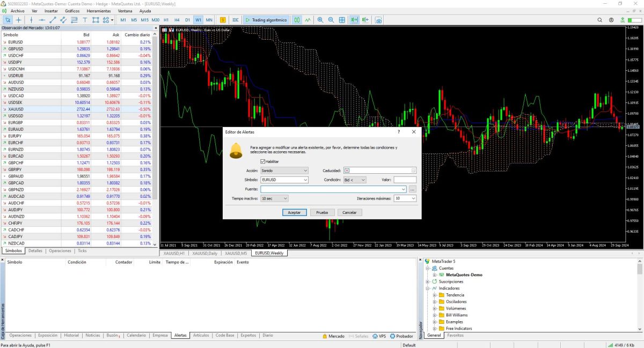Toggle the Trading algorítmico button
This screenshot has width=644, height=348.
coord(266,20)
